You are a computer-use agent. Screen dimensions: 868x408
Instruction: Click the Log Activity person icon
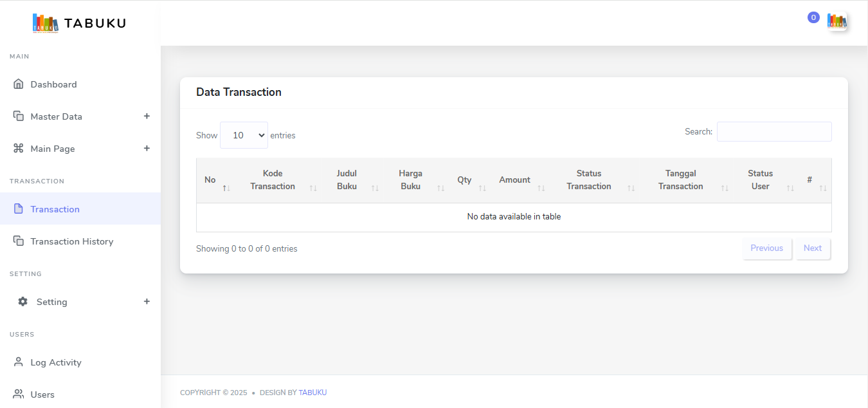click(x=18, y=362)
